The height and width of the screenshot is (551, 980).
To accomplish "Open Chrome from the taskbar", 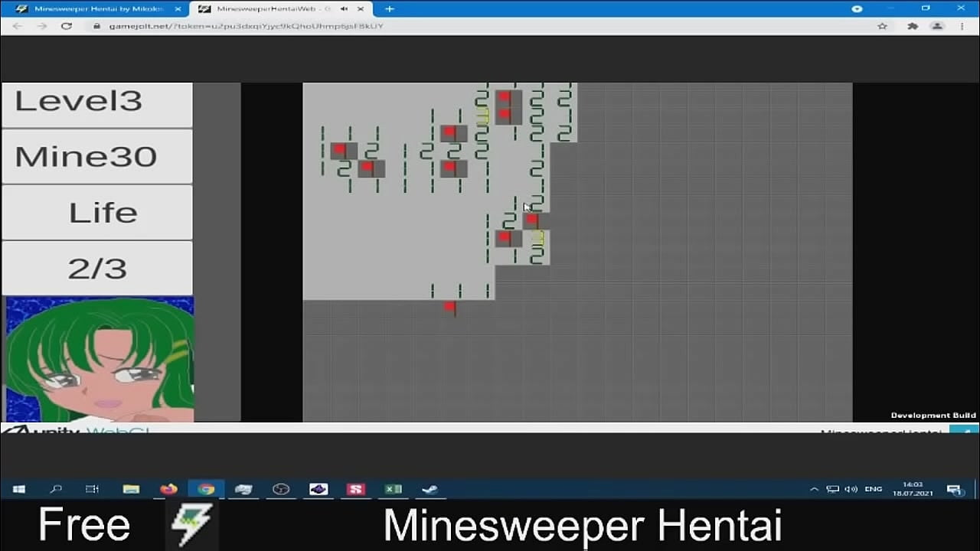I will 206,489.
